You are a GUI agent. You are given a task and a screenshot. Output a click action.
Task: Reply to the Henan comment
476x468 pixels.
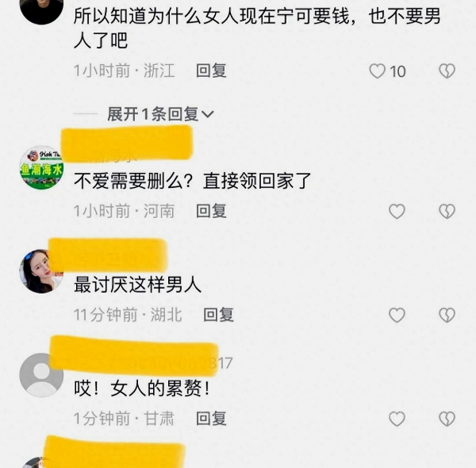pyautogui.click(x=211, y=211)
